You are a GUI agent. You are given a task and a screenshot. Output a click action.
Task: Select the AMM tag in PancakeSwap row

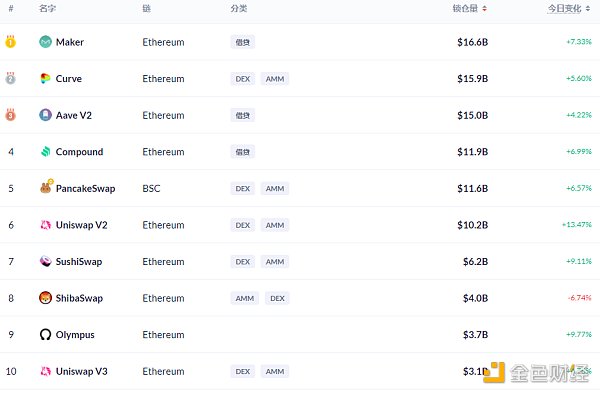coord(275,189)
